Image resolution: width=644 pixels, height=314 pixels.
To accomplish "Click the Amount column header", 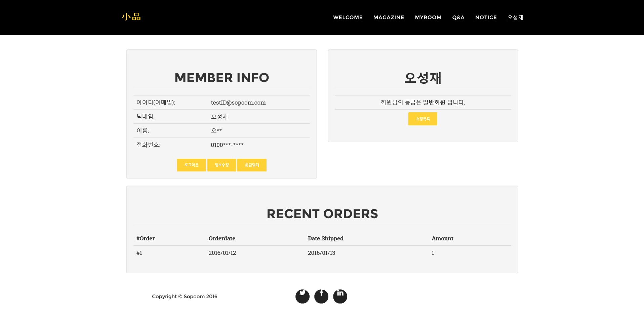I will pos(442,238).
